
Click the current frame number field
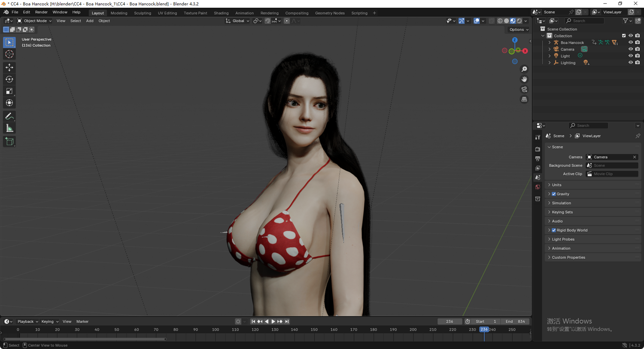(x=450, y=322)
